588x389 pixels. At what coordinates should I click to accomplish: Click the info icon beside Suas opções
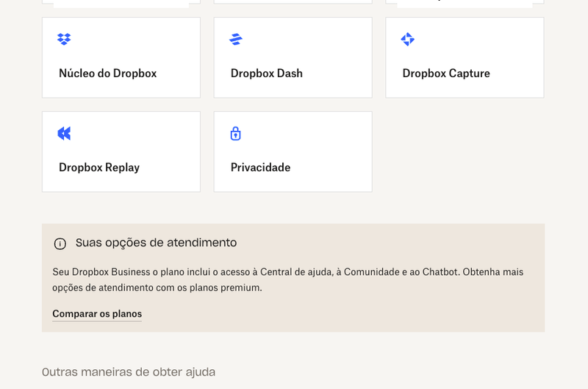60,243
